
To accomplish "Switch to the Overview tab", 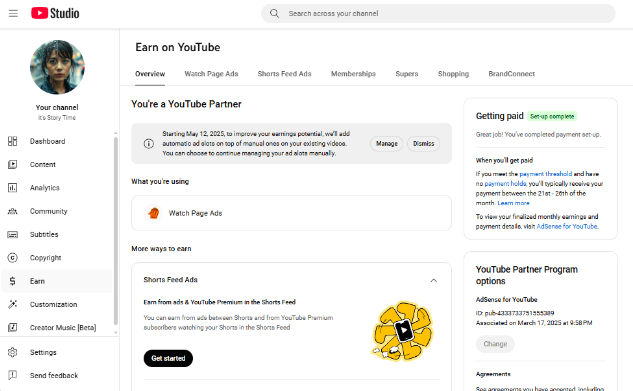I will pyautogui.click(x=150, y=74).
